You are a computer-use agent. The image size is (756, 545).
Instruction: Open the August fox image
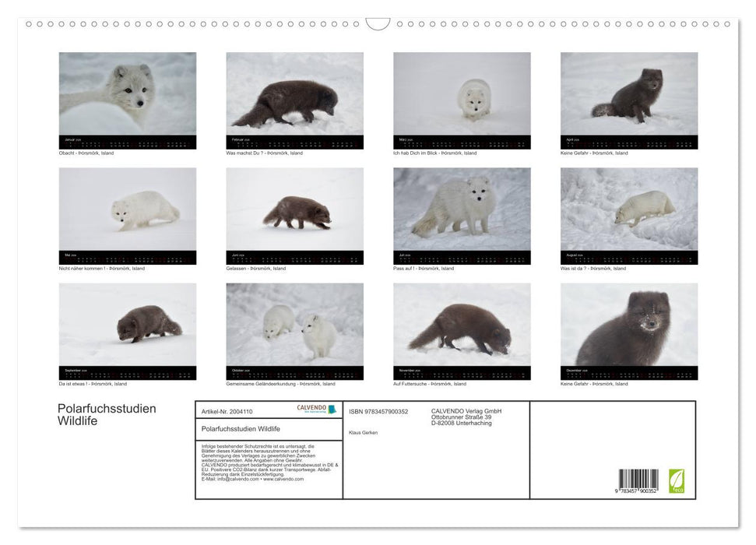628,210
